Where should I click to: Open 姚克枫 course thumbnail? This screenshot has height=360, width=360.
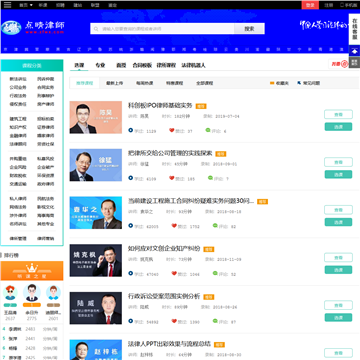(x=96, y=260)
